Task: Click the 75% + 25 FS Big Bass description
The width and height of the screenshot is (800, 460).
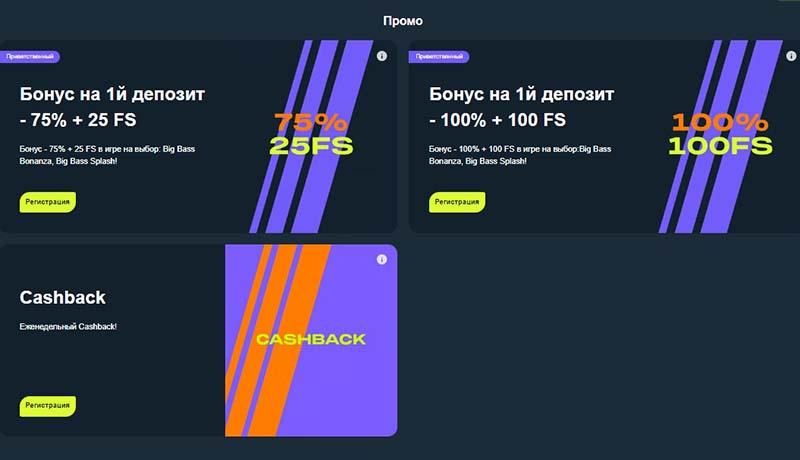Action: pyautogui.click(x=107, y=155)
